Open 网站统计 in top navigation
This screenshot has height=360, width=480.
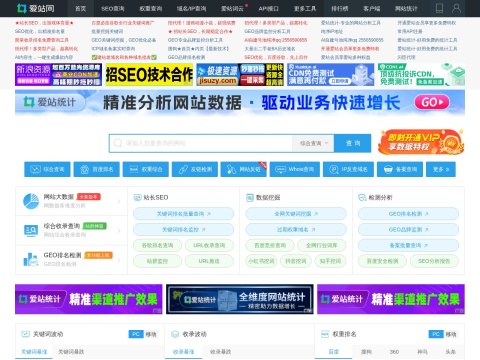pos(406,8)
